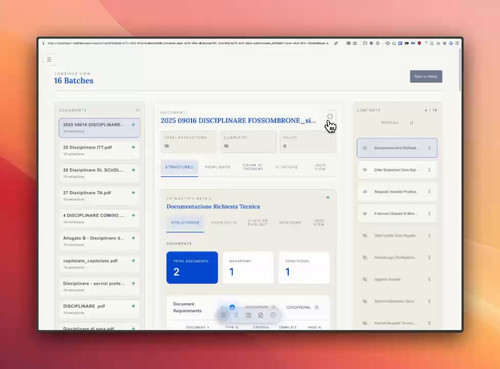The height and width of the screenshot is (369, 500).
Task: Open the three-dot menu for Requisiti Idoneità Profess...
Action: (429, 192)
